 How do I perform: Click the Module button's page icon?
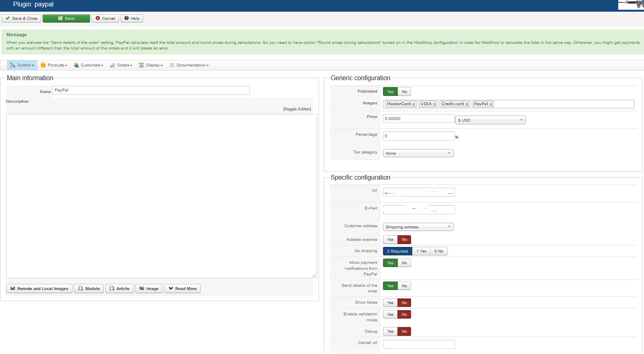point(80,289)
